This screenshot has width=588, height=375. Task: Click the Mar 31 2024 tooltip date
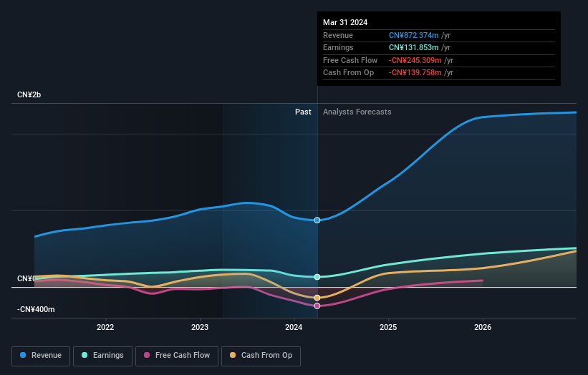click(x=345, y=22)
